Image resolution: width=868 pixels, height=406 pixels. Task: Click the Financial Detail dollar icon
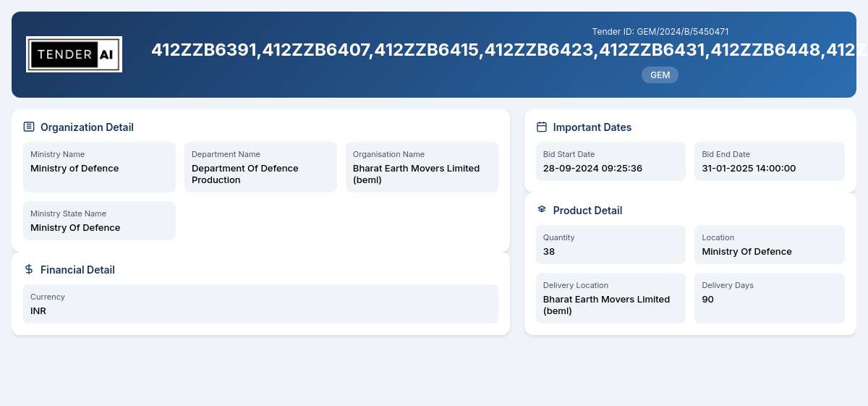click(29, 269)
